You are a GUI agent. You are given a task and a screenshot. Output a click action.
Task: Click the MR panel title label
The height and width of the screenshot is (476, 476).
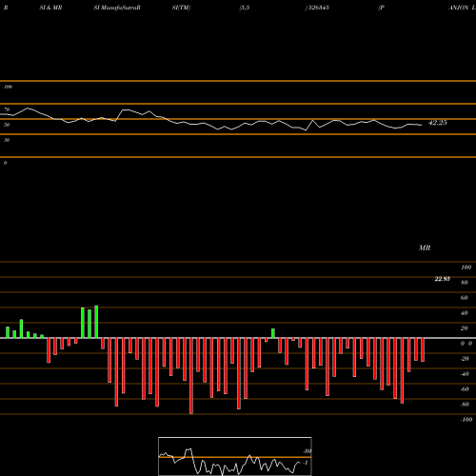pos(425,248)
